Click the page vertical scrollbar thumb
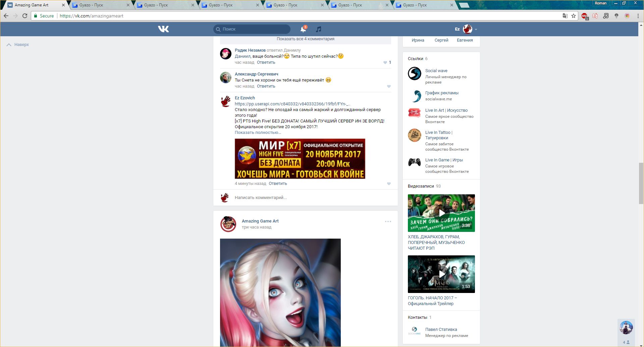 (641, 183)
